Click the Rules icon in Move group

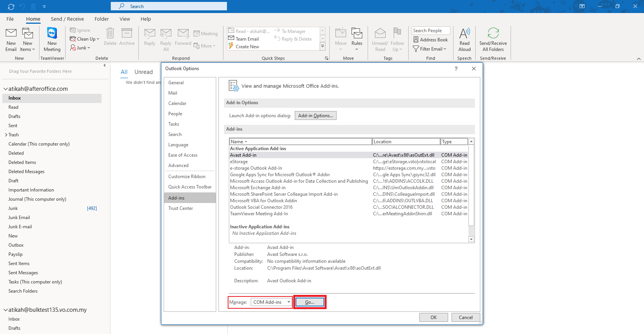[x=356, y=34]
